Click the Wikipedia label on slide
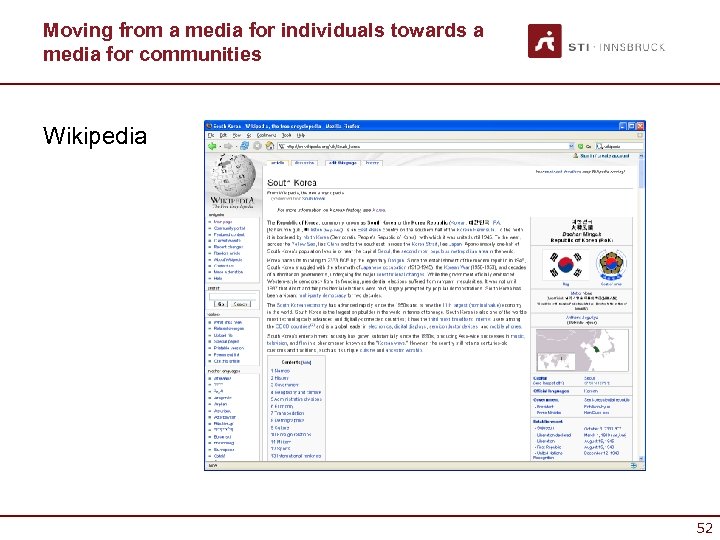The height and width of the screenshot is (540, 720). [x=95, y=136]
